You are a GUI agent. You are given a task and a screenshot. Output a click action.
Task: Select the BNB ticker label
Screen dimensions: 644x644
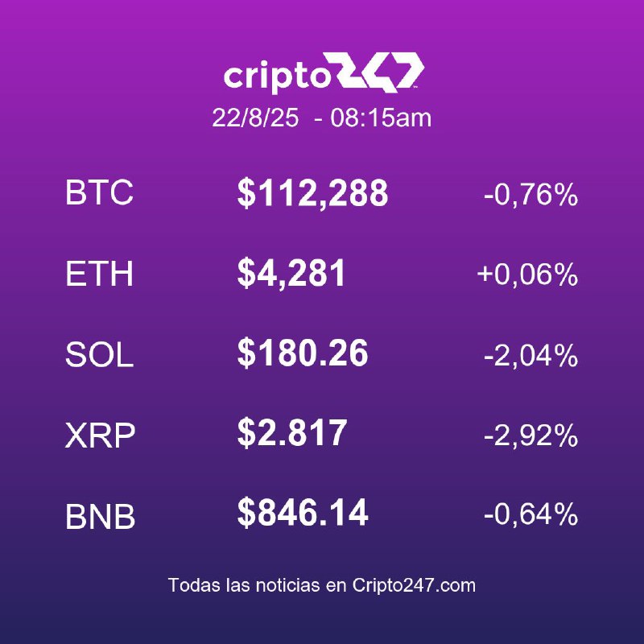pos(100,516)
